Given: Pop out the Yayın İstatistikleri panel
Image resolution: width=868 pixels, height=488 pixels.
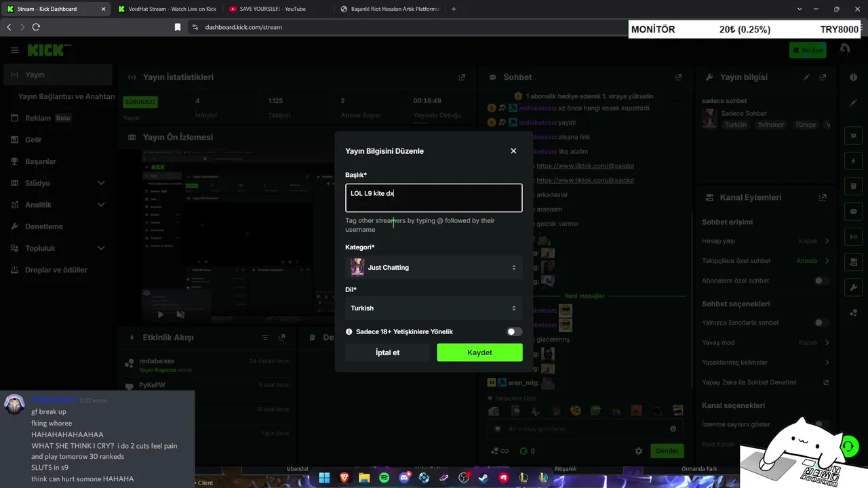Looking at the screenshot, I should click(x=462, y=77).
